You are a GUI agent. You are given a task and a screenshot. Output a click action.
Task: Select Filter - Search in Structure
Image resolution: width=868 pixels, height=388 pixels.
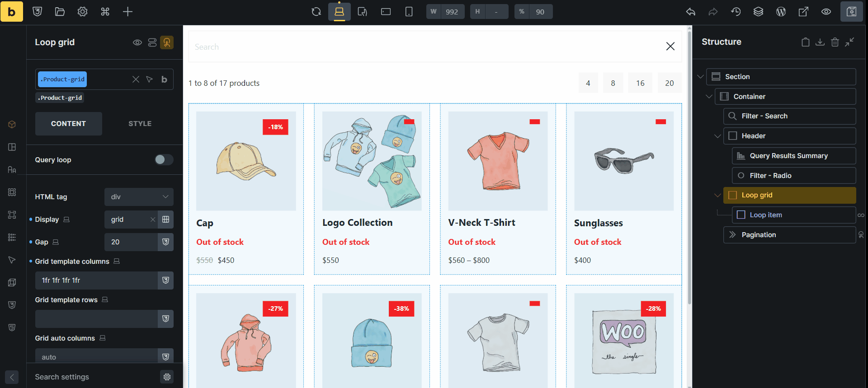pyautogui.click(x=790, y=116)
